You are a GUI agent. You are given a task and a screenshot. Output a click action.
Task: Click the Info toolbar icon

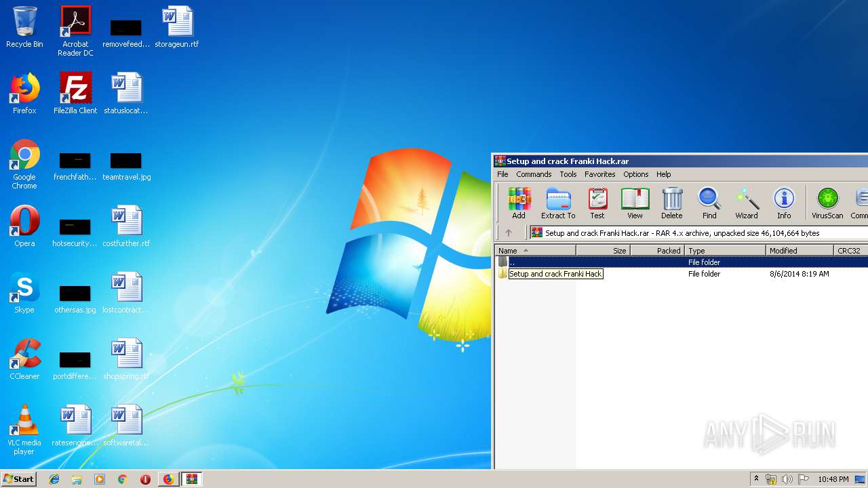coord(784,203)
